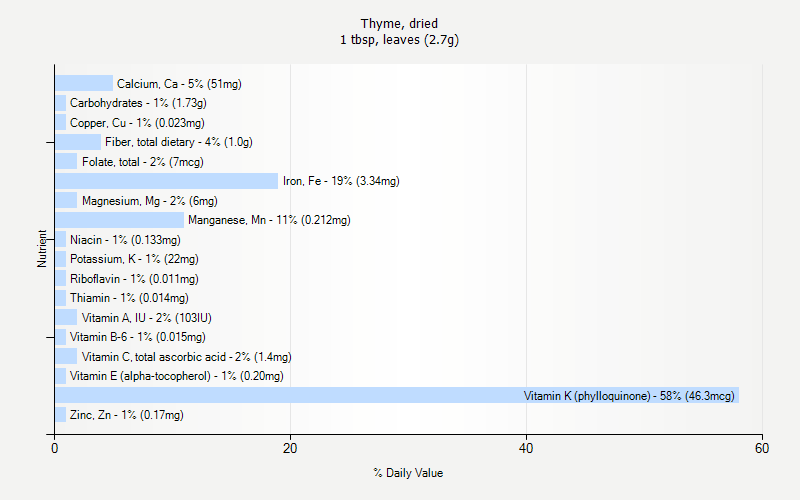Click the subtitle '1 tbsp, leaves (2.7g)'
Image resolution: width=800 pixels, height=500 pixels.
tap(399, 40)
